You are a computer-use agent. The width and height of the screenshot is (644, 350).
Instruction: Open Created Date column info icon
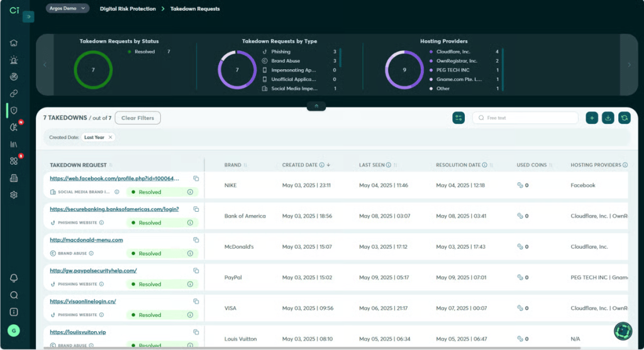[322, 165]
